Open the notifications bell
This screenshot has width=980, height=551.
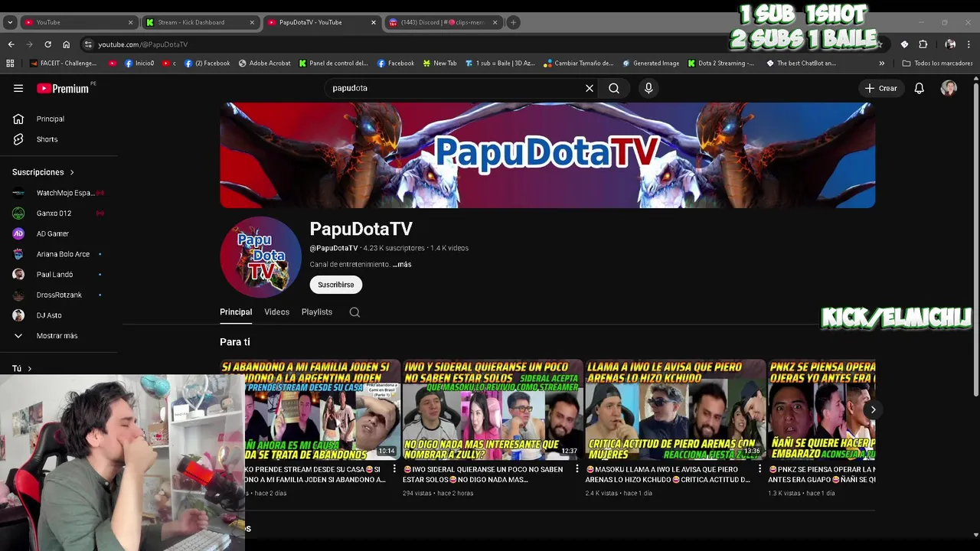920,88
